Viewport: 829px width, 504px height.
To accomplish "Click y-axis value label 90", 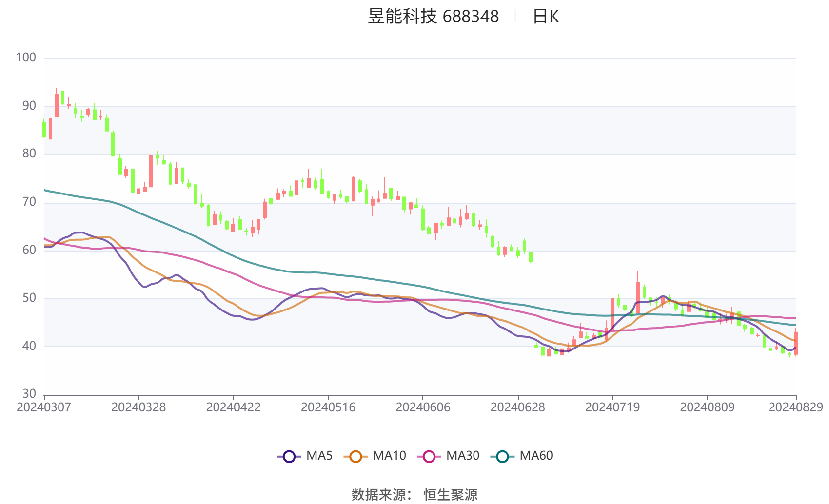I will [x=29, y=106].
